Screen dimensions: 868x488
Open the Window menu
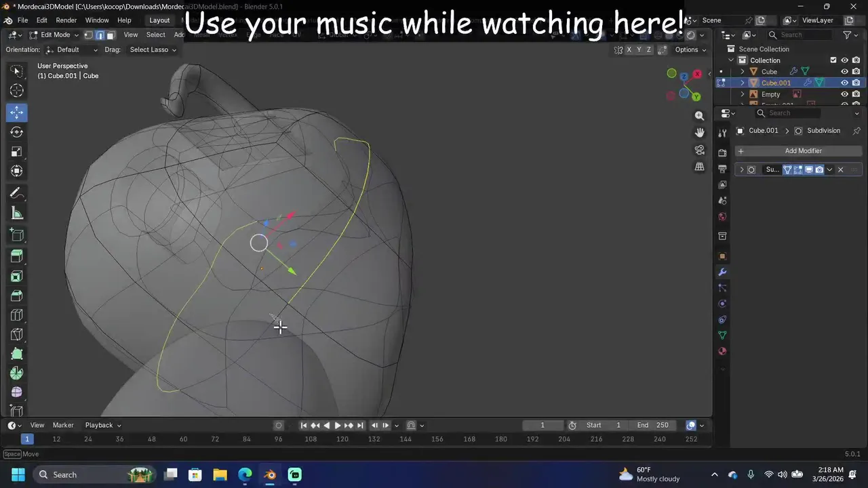coord(97,20)
